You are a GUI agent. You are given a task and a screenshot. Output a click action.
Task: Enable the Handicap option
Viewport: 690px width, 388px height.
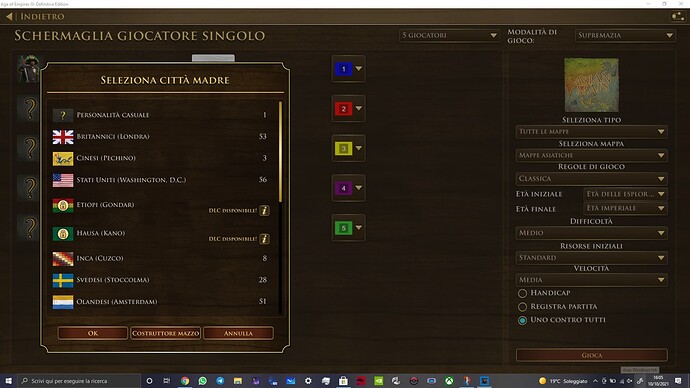[522, 293]
